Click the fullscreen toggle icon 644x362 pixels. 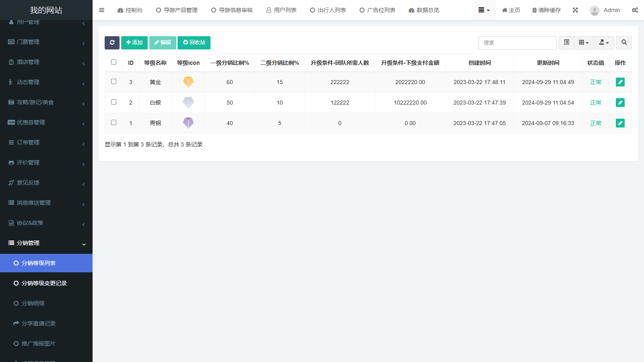coord(575,10)
